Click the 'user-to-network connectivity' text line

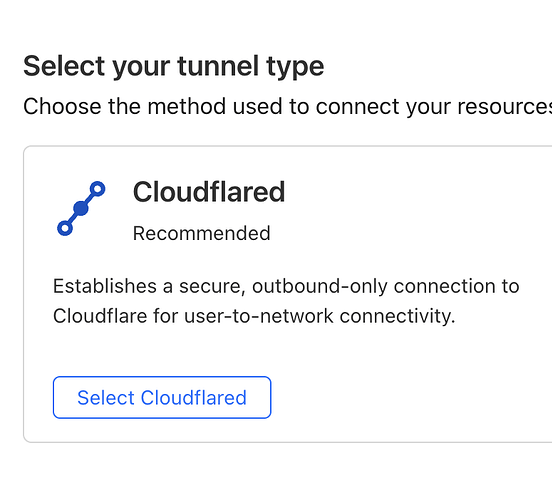[320, 316]
